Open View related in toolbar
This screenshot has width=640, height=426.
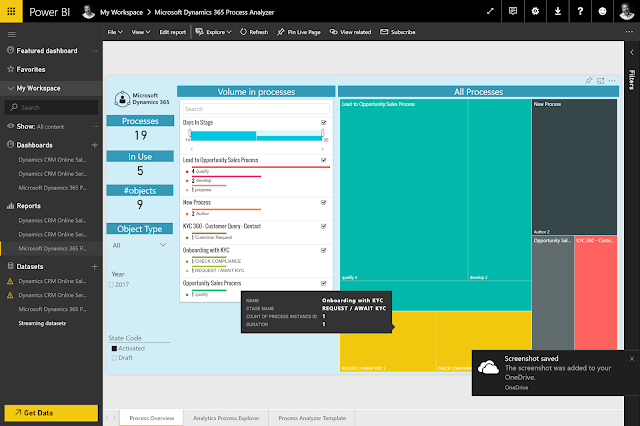351,32
